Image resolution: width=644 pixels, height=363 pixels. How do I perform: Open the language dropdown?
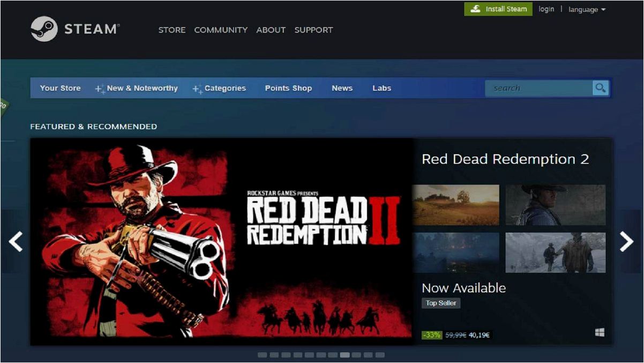tap(587, 10)
